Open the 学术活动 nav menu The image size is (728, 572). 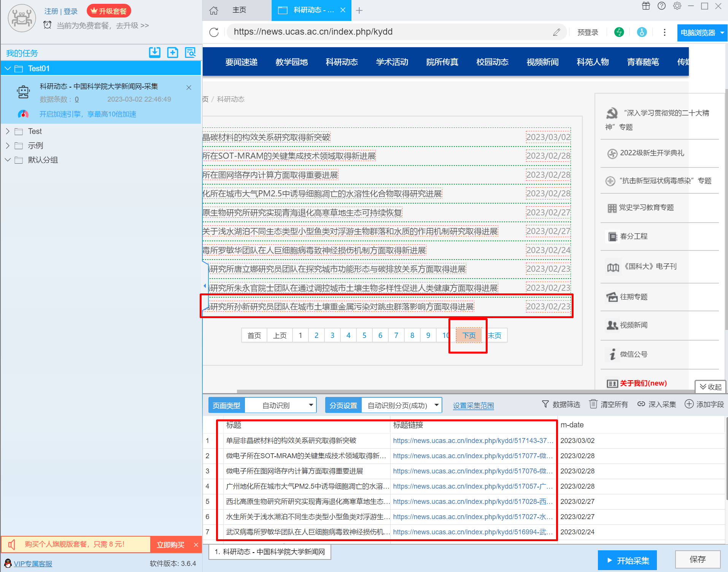[392, 62]
